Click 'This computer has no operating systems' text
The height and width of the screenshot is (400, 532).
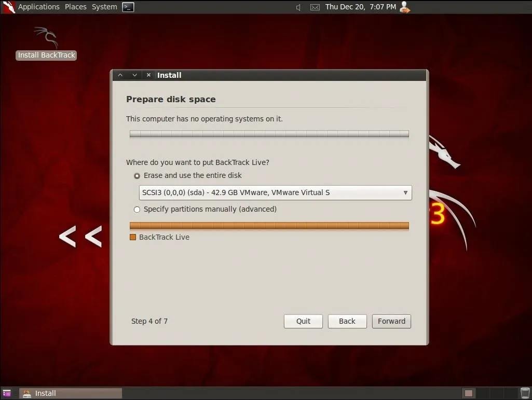(204, 119)
